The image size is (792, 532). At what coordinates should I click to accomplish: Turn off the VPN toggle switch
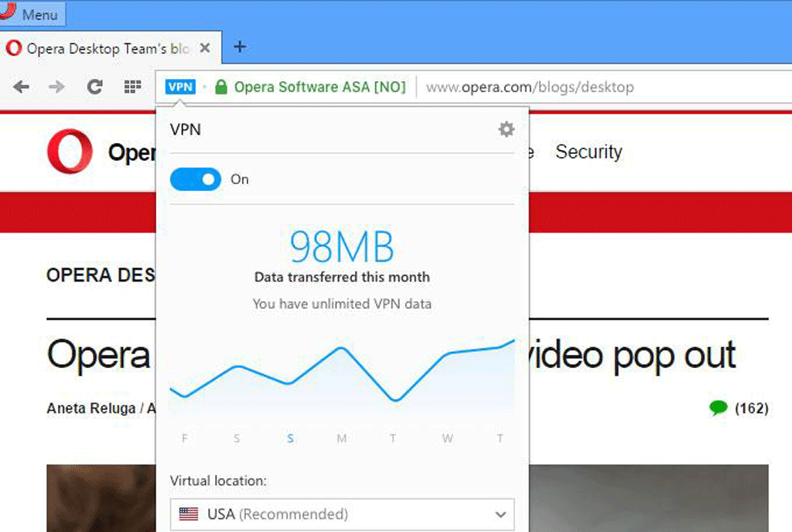pyautogui.click(x=196, y=179)
